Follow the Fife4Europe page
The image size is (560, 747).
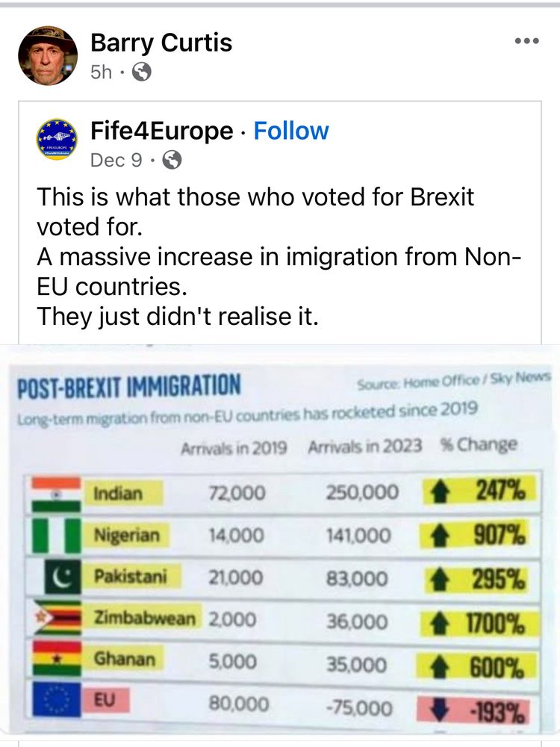point(291,131)
